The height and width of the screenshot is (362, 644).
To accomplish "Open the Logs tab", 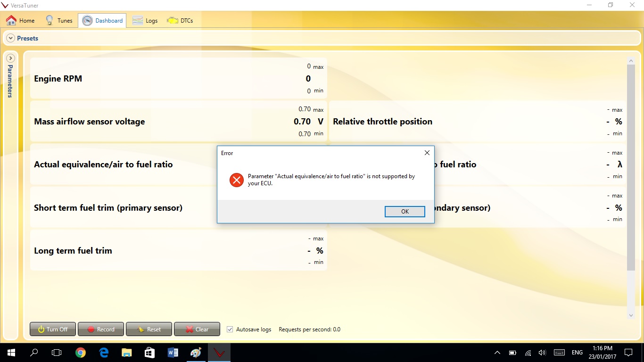I will click(145, 21).
